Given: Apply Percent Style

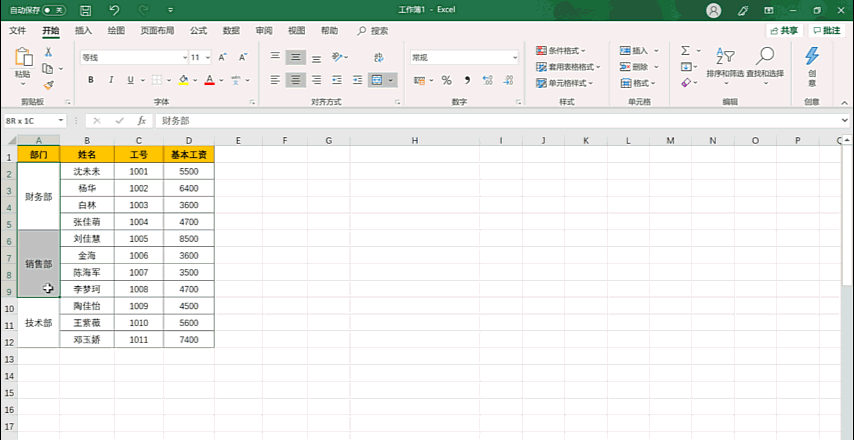Looking at the screenshot, I should pyautogui.click(x=447, y=80).
